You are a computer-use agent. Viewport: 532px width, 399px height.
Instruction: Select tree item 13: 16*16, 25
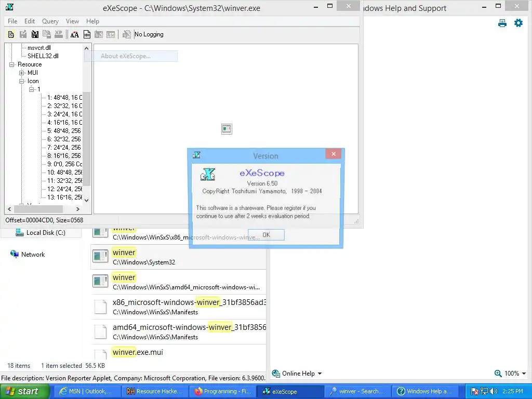click(64, 197)
